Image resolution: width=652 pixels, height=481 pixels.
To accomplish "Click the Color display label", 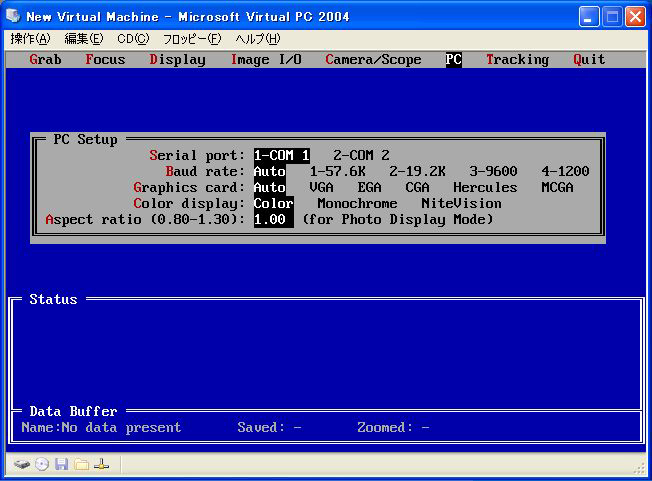I will (189, 204).
